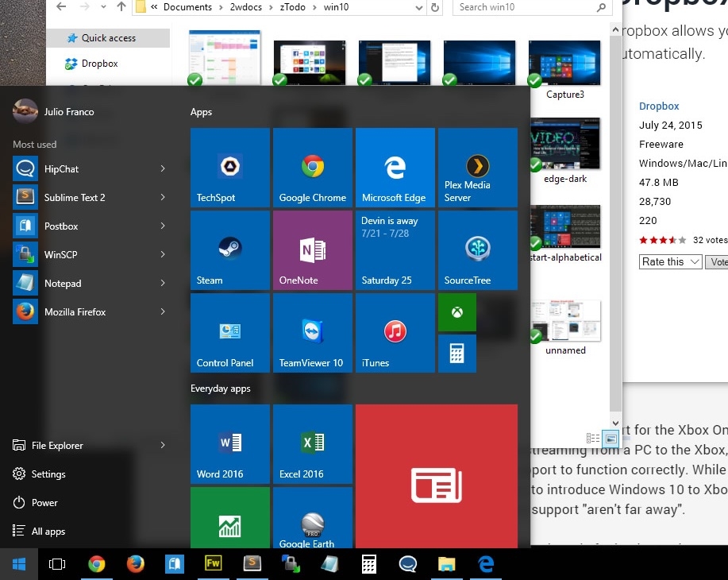Select the Capture3 thumbnail
This screenshot has height=580, width=728.
(564, 64)
